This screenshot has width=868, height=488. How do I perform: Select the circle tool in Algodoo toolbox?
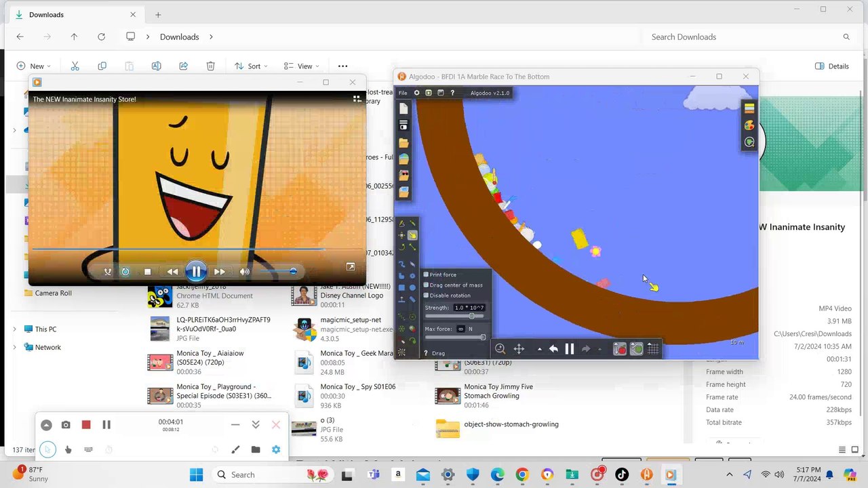pyautogui.click(x=412, y=287)
